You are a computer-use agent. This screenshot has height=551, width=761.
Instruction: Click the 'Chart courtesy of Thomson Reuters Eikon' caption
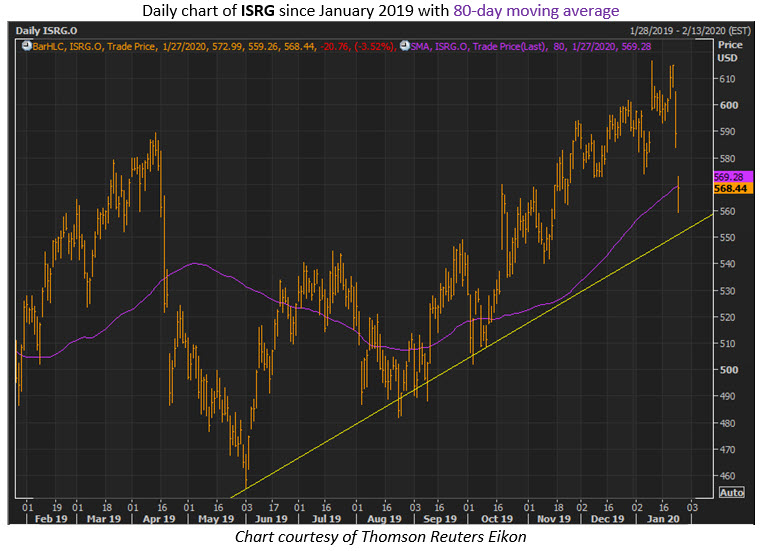pyautogui.click(x=380, y=536)
